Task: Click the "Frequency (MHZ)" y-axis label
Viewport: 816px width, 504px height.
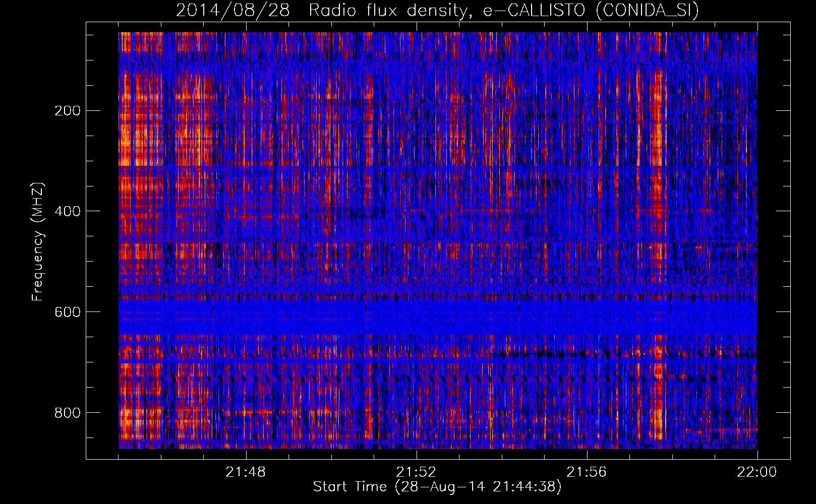Action: 38,242
